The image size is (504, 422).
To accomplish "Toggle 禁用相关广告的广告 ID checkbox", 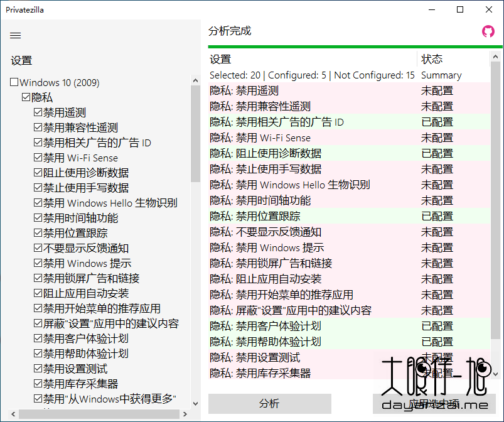I will [38, 142].
